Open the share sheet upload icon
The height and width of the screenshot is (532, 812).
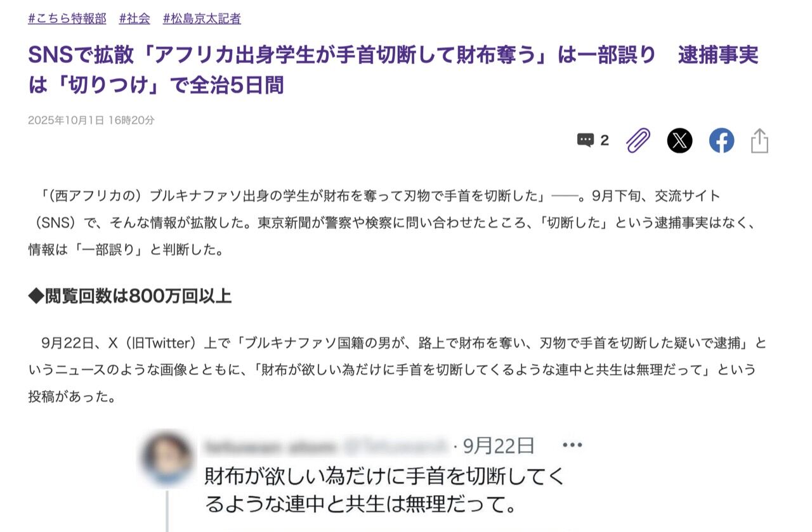click(759, 140)
